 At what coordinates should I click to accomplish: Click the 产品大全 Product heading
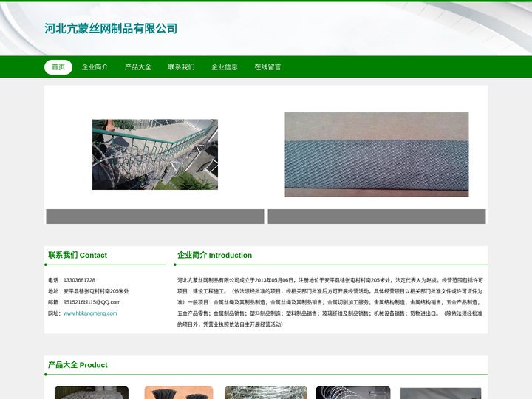click(x=78, y=365)
